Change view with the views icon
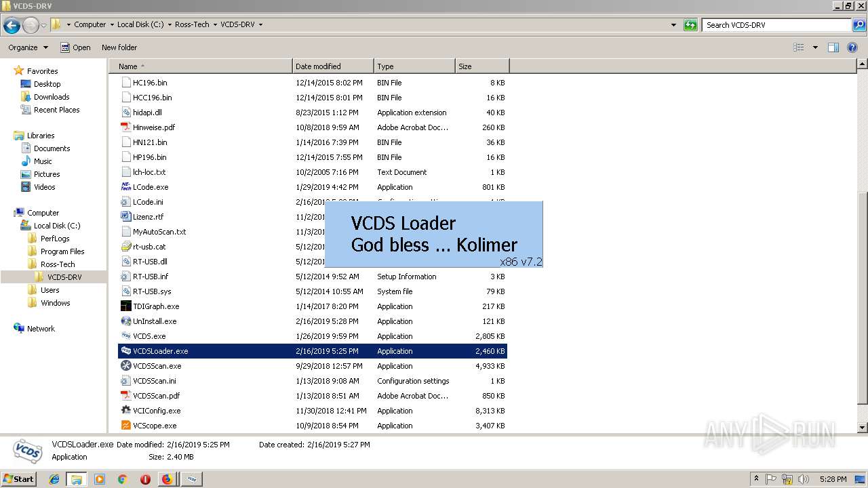The height and width of the screenshot is (488, 868). 799,47
